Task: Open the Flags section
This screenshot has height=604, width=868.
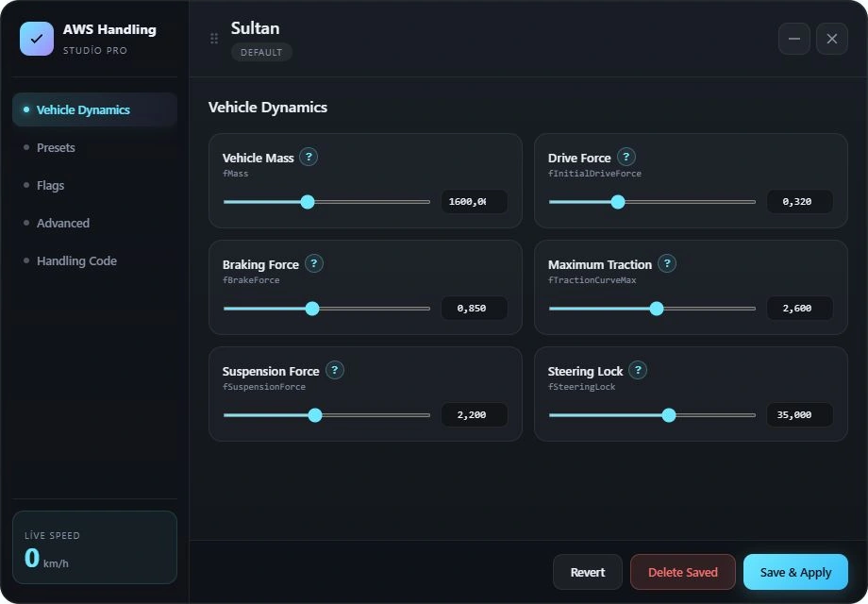Action: click(x=94, y=185)
